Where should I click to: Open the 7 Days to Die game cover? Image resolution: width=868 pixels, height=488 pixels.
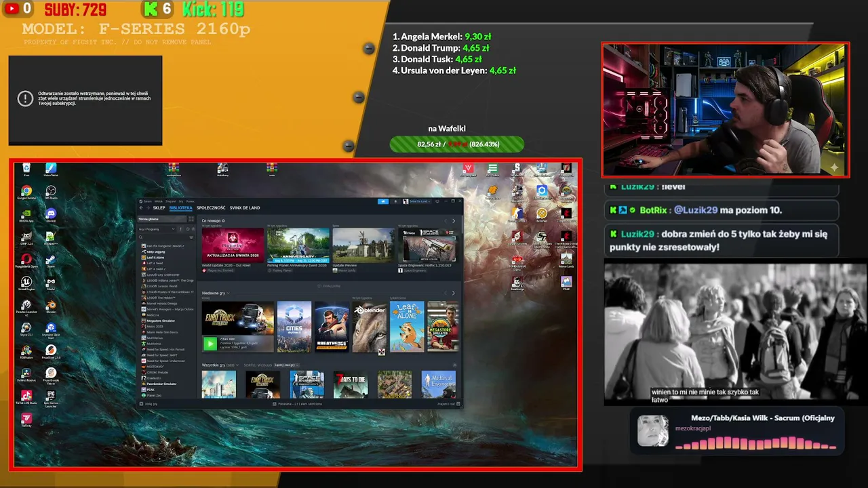coord(351,384)
